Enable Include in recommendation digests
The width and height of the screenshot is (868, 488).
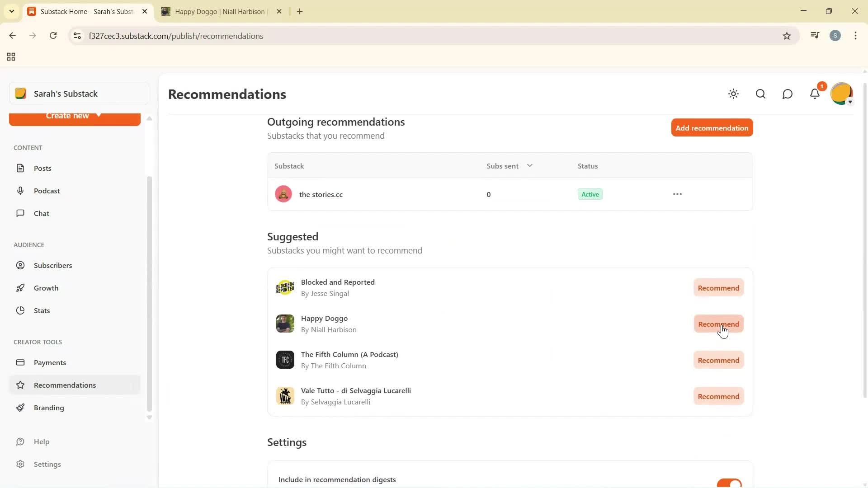pos(728,482)
